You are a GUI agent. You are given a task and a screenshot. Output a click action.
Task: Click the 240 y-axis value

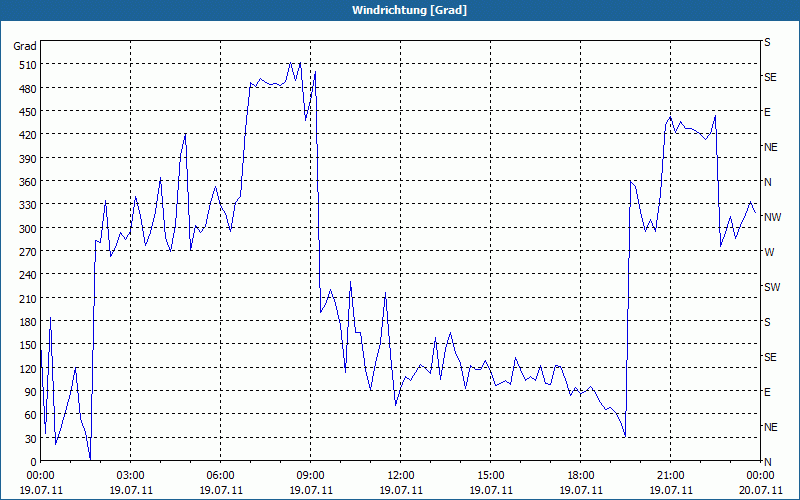coord(28,276)
